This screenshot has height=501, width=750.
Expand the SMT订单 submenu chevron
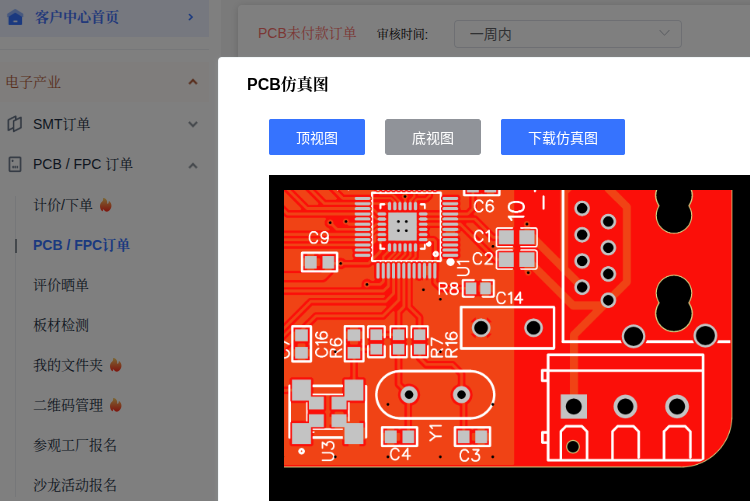[193, 124]
